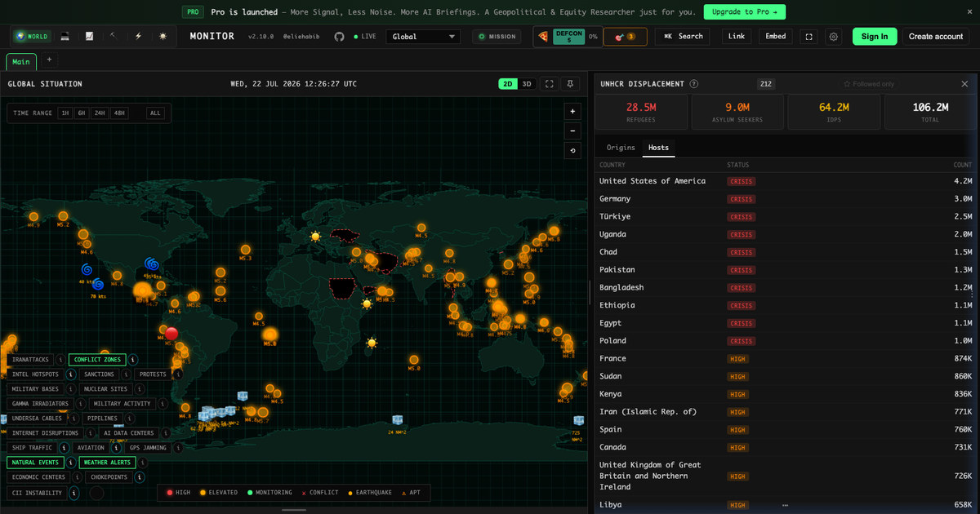Disable the Weather Alerts layer
This screenshot has height=514, width=980.
pyautogui.click(x=107, y=463)
